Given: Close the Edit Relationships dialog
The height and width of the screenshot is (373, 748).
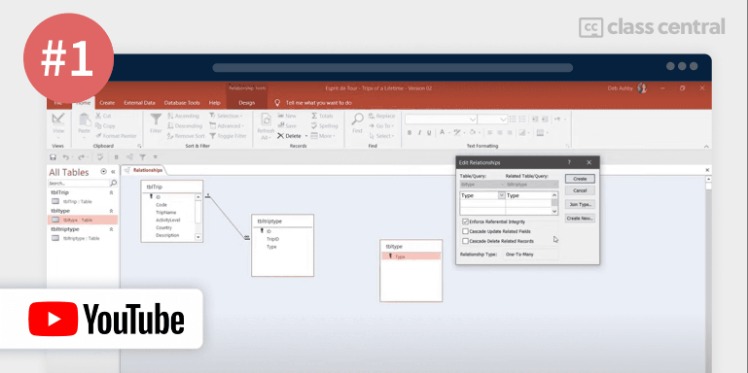Looking at the screenshot, I should point(589,163).
